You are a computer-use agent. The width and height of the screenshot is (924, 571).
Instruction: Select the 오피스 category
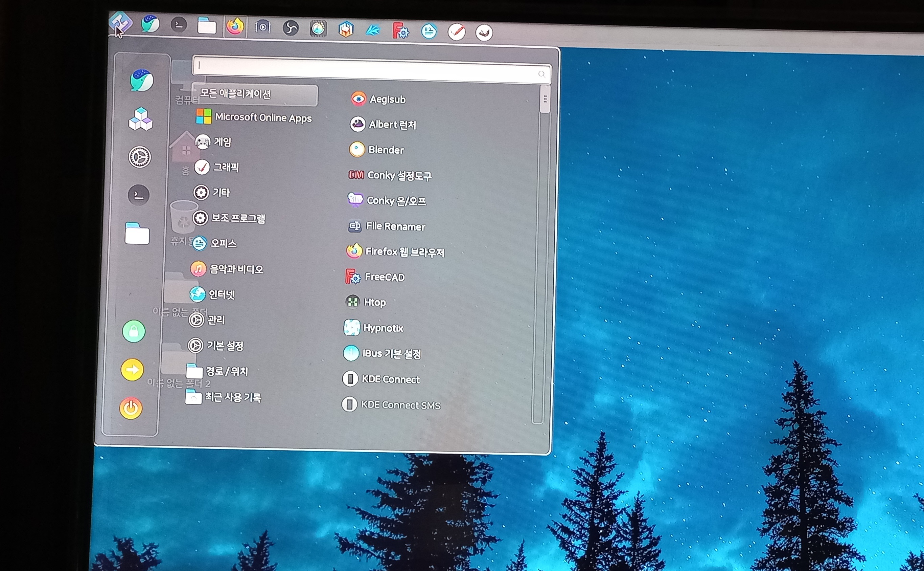[x=214, y=243]
